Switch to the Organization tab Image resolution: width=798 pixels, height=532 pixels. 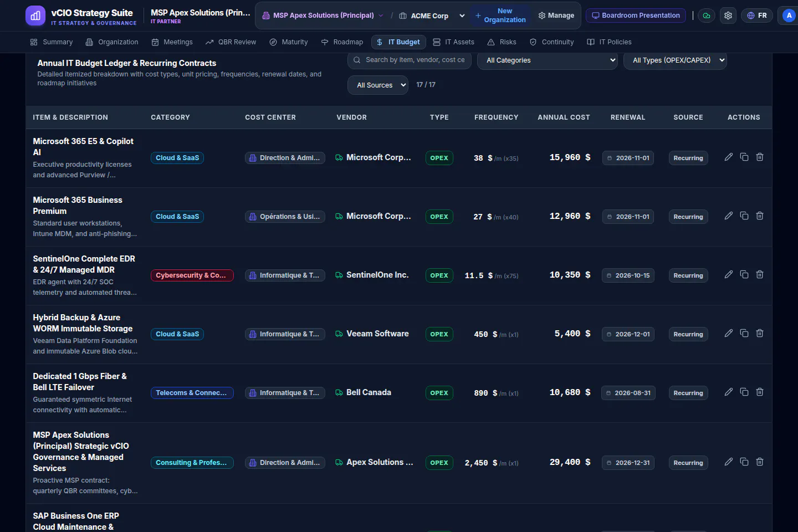(112, 42)
